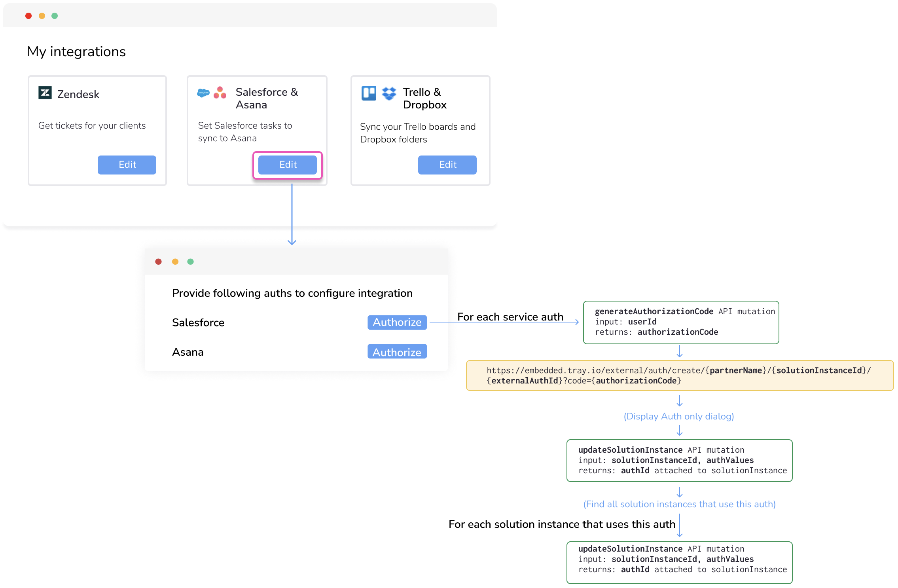This screenshot has height=588, width=898.
Task: Click the first updateSolutionInstance mutation box
Action: coord(679,460)
